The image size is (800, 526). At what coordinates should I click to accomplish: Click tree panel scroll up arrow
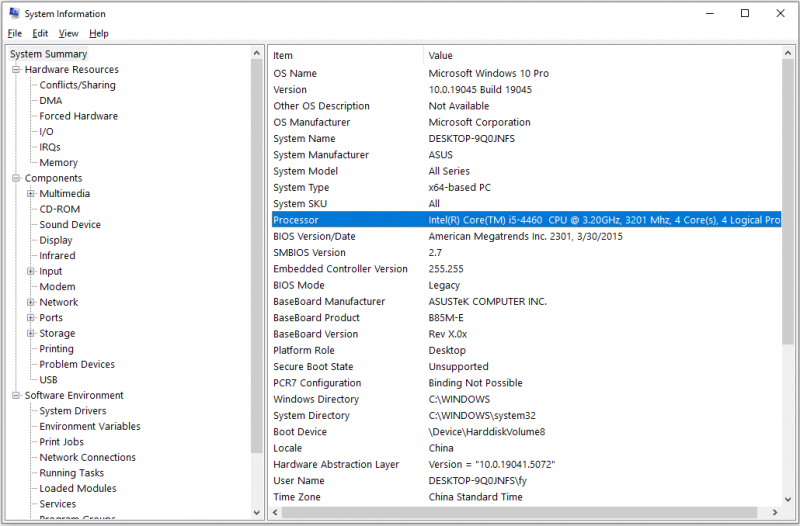[x=257, y=53]
